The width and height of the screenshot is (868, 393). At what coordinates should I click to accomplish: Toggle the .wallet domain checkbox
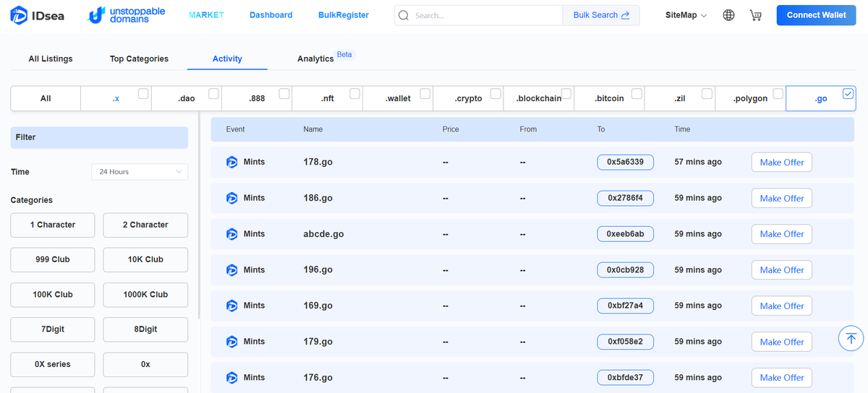point(425,93)
